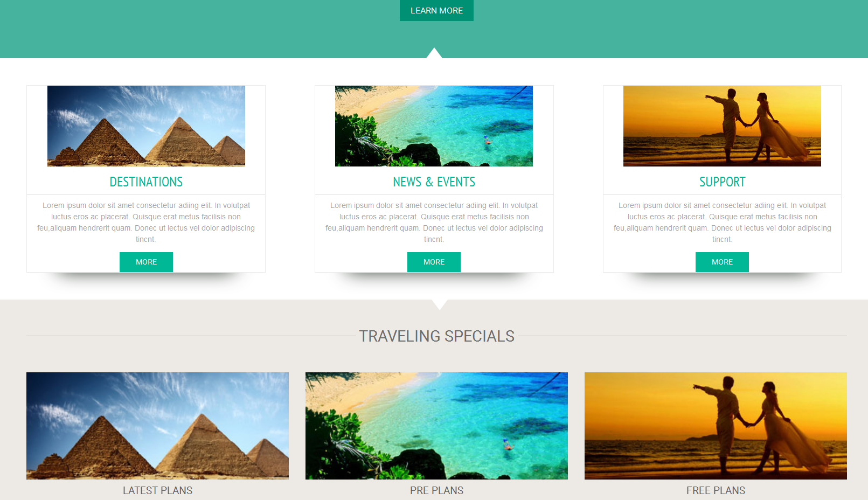Open the Latest Plans pyramids photo

[157, 426]
